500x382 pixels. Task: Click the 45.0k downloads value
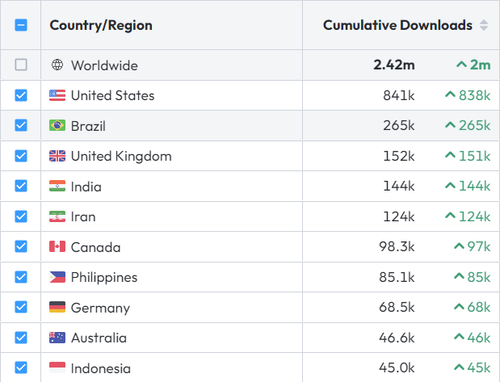[397, 368]
